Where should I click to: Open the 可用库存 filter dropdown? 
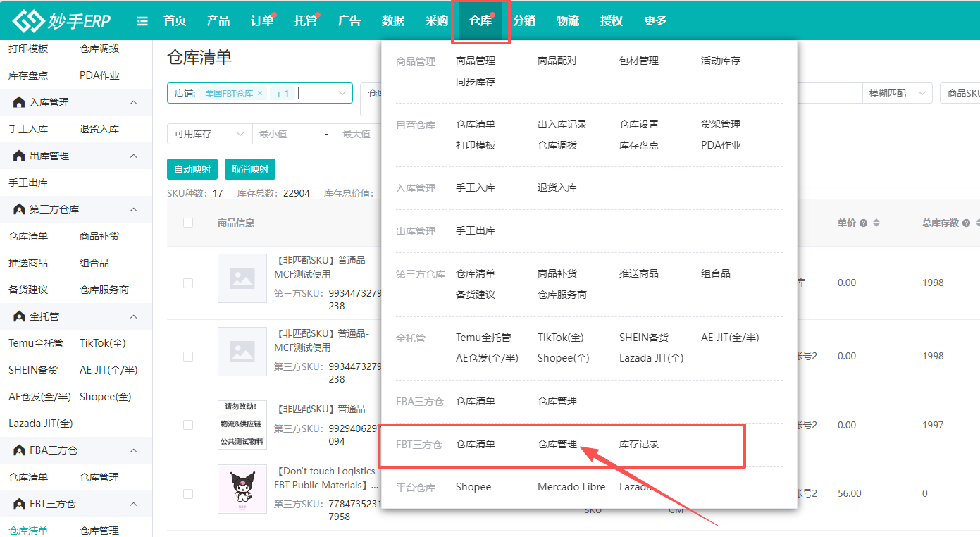pos(209,134)
